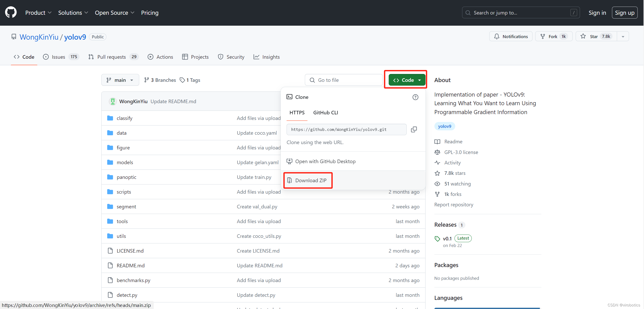Click the repository icon beside WongKinYiu

[x=14, y=37]
